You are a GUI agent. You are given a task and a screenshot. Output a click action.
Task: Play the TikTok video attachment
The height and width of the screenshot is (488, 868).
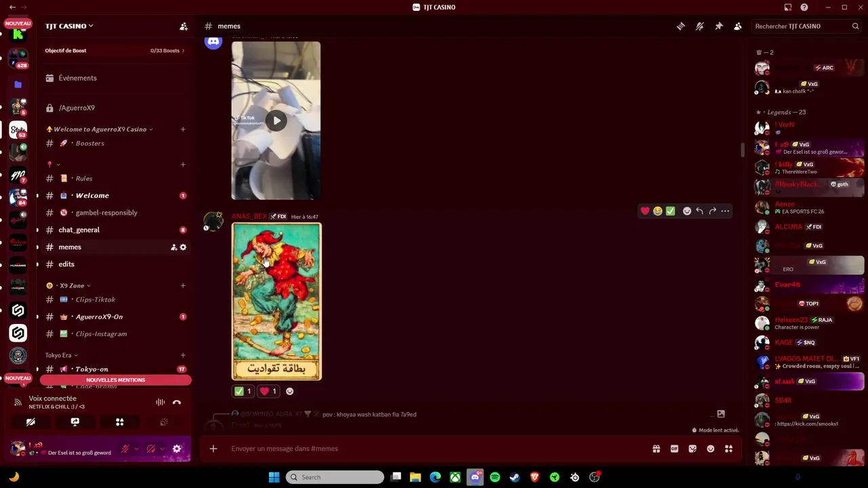coord(277,121)
